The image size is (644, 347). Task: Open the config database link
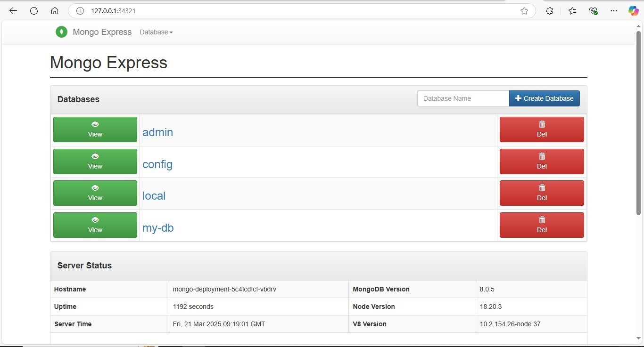157,164
